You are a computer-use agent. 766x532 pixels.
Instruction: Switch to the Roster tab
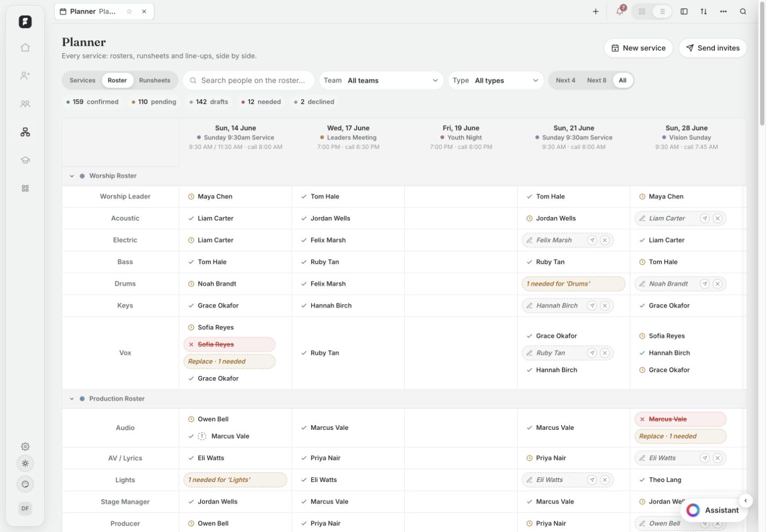coord(117,81)
